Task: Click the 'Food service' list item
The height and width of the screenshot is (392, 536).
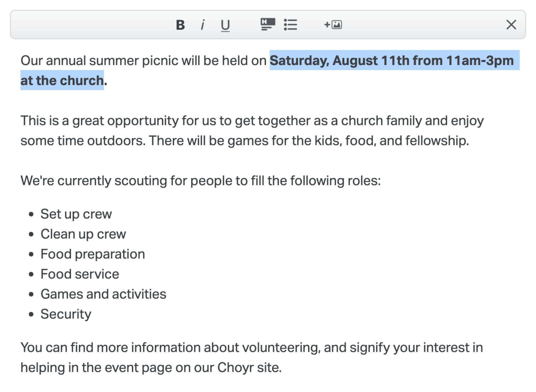Action: [x=80, y=274]
